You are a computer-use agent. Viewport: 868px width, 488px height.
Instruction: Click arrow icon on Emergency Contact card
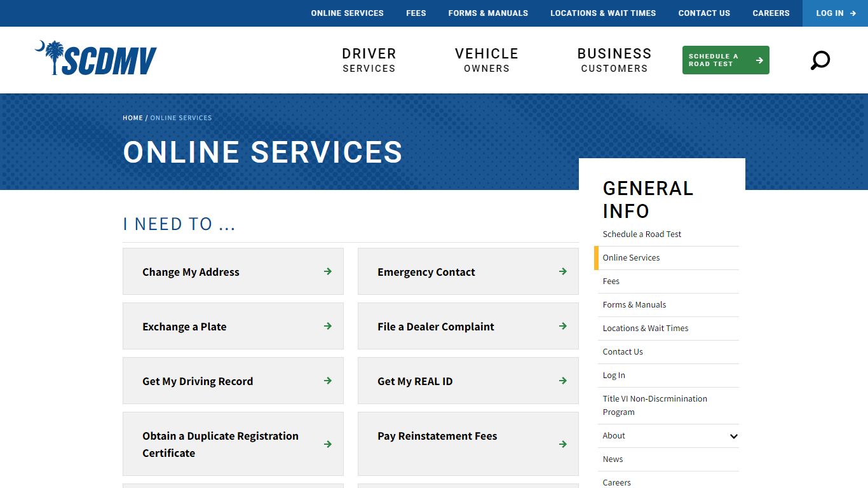point(563,271)
